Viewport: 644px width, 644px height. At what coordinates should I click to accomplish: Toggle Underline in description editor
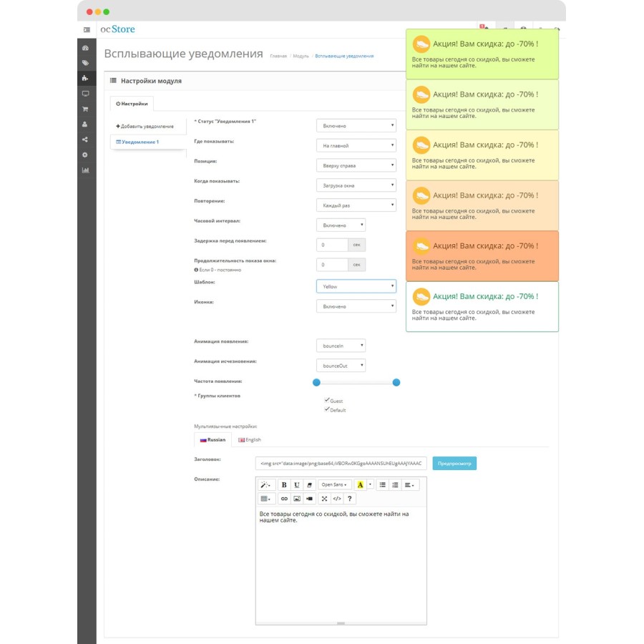click(296, 485)
